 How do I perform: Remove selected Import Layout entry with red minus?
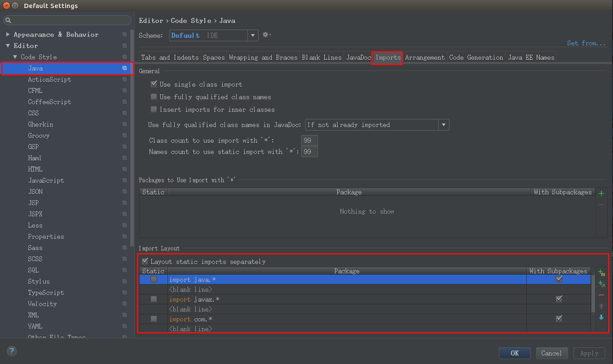pyautogui.click(x=601, y=295)
